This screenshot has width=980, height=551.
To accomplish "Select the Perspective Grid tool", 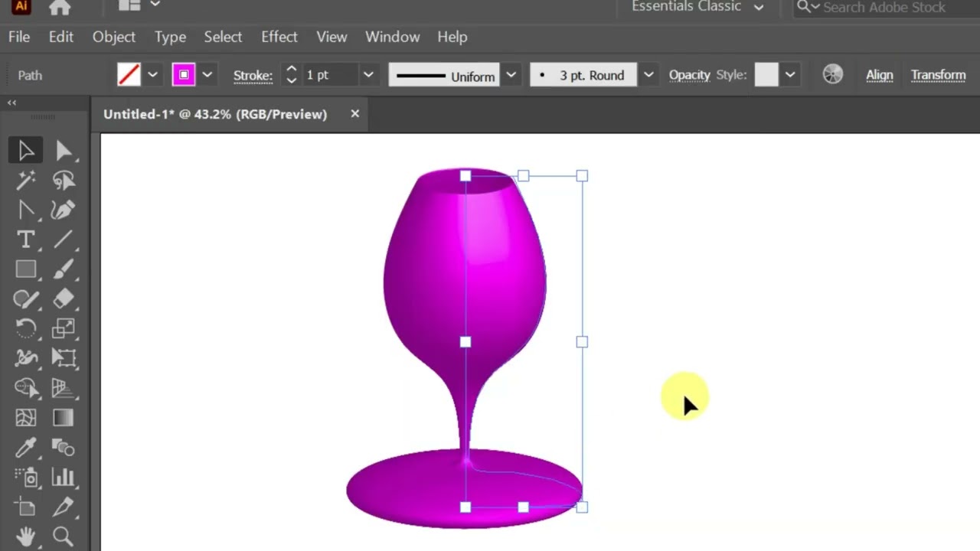I will coord(64,388).
